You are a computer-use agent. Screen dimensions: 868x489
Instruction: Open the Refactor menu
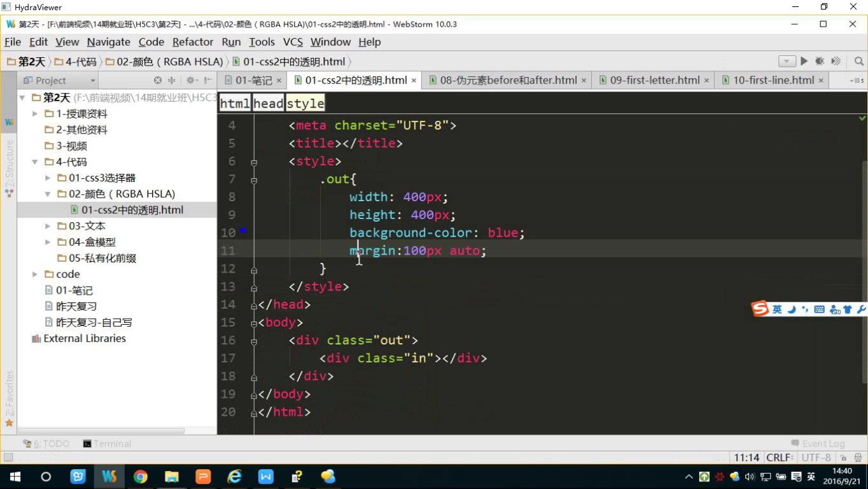point(193,42)
